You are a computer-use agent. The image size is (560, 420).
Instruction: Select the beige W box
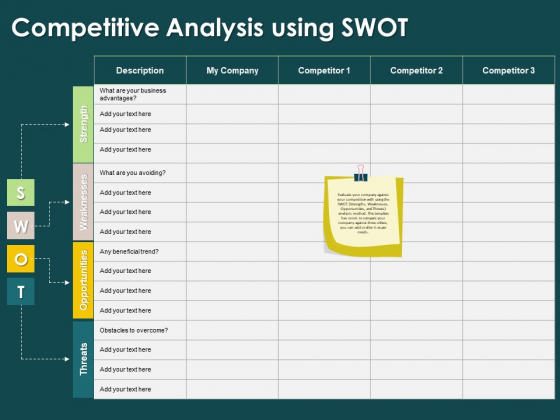tap(21, 225)
